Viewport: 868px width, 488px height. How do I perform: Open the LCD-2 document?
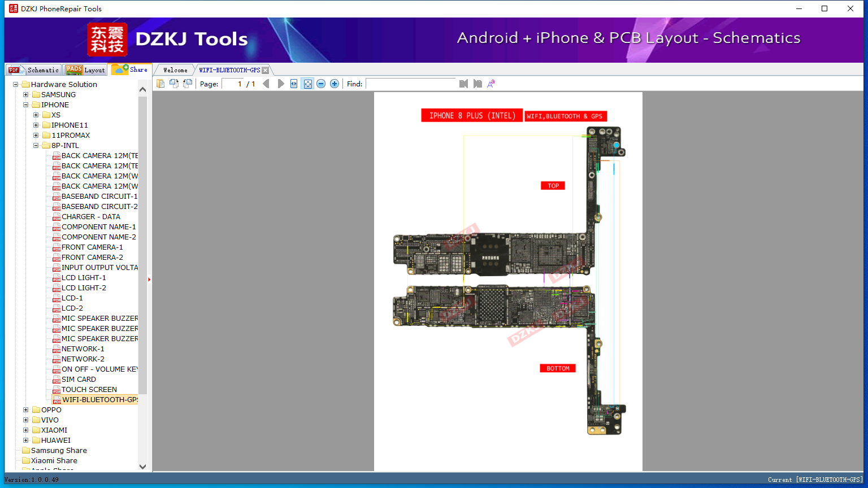72,308
